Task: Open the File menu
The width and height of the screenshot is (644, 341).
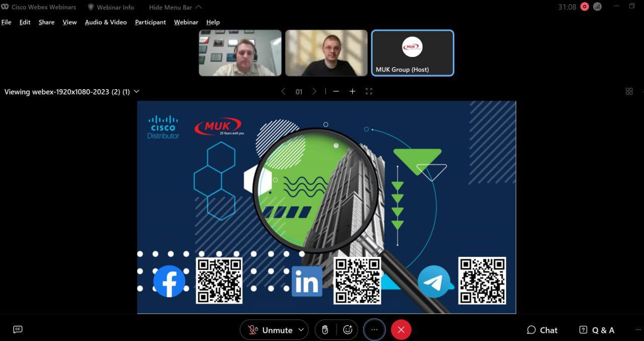Action: coord(6,22)
